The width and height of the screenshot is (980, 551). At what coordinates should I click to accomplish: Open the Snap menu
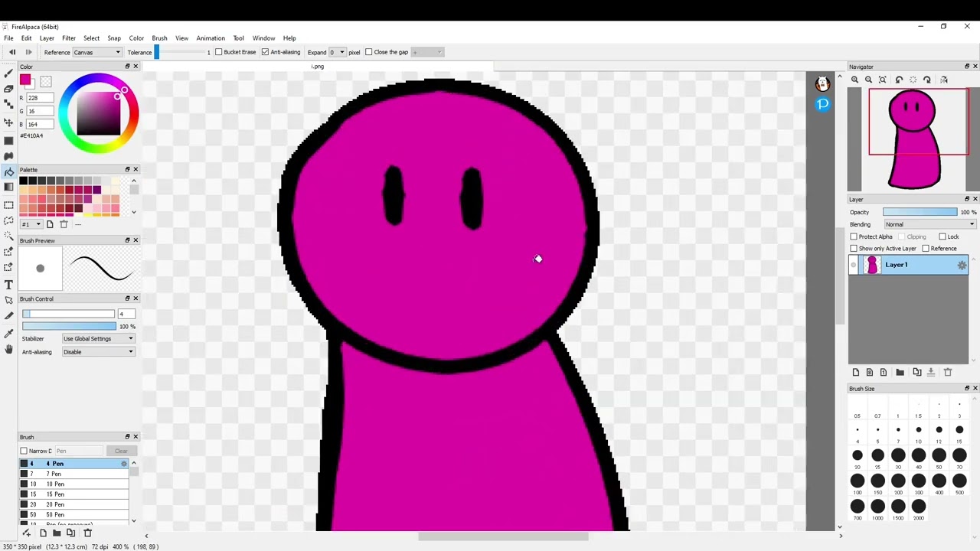coord(114,38)
